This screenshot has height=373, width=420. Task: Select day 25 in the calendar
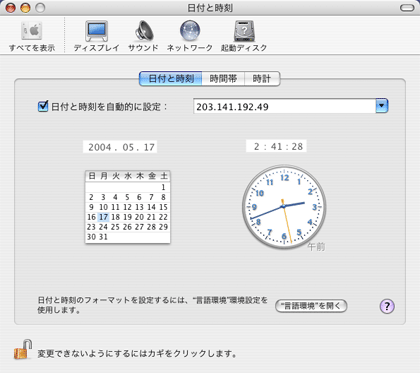click(x=115, y=227)
